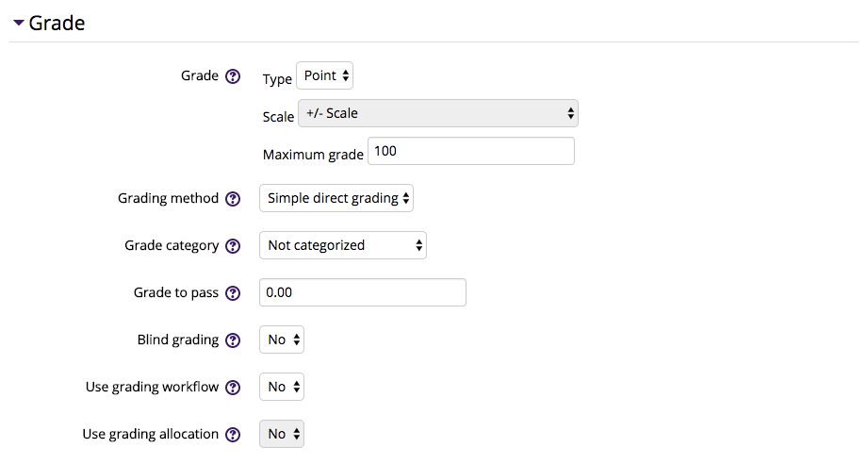Click the Type label text
The height and width of the screenshot is (464, 868).
pyautogui.click(x=277, y=79)
